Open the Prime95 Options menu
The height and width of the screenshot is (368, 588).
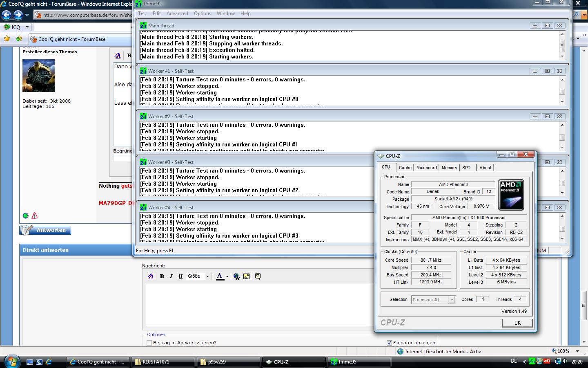[203, 13]
